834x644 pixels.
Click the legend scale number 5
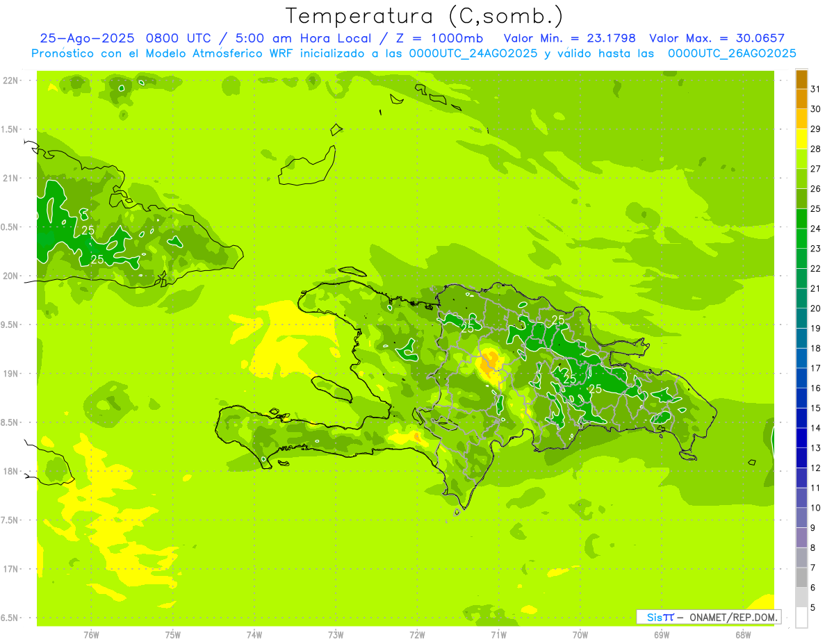[813, 608]
